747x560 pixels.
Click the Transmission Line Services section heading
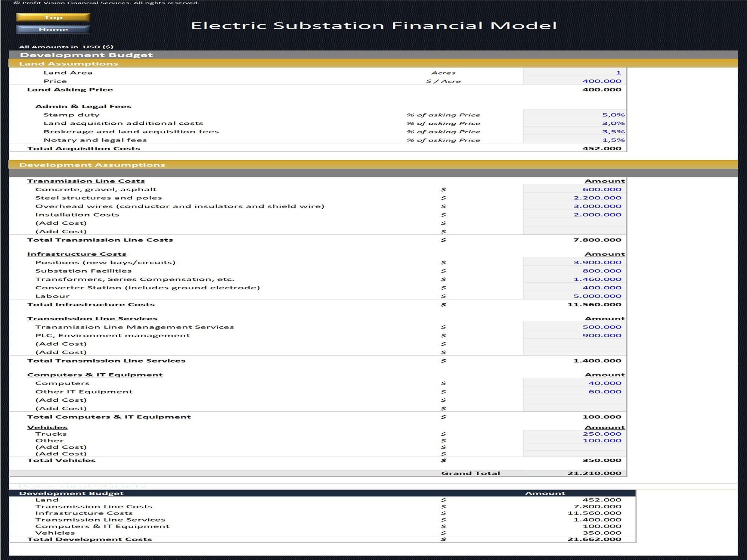pyautogui.click(x=92, y=318)
